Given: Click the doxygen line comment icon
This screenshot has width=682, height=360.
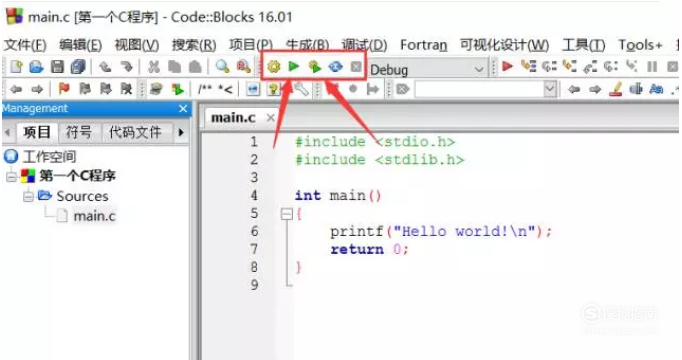Looking at the screenshot, I should (225, 89).
